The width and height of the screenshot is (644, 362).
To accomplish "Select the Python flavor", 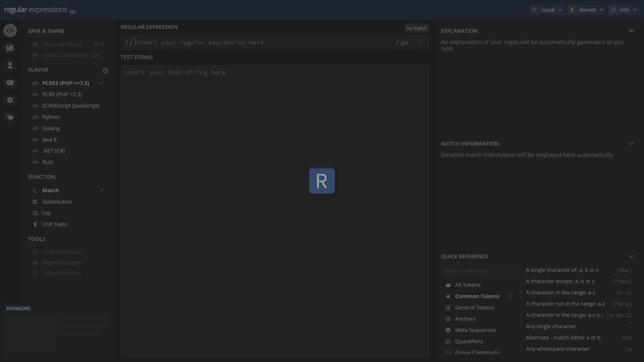I will 51,117.
